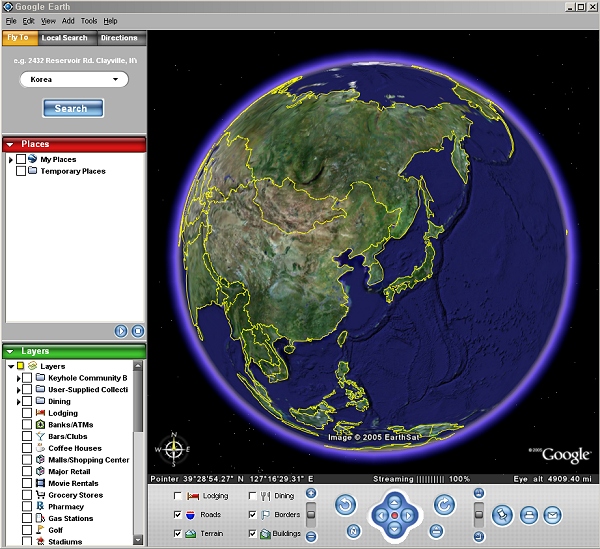Pan the globe down with arrow
Screen dimensions: 600x549
tap(395, 529)
